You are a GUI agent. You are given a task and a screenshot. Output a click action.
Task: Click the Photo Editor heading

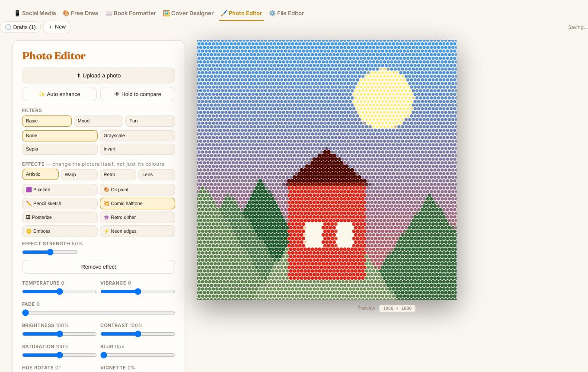pyautogui.click(x=54, y=56)
